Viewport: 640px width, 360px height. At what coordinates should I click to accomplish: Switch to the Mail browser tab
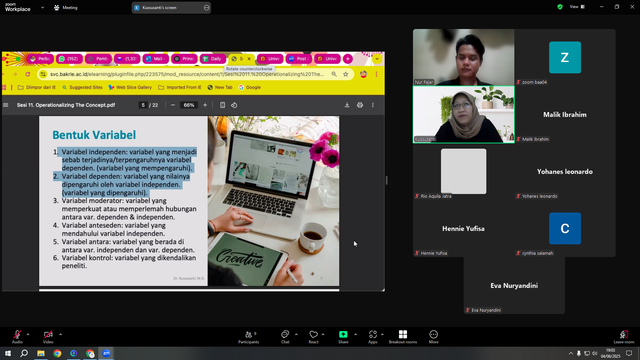tap(156, 59)
